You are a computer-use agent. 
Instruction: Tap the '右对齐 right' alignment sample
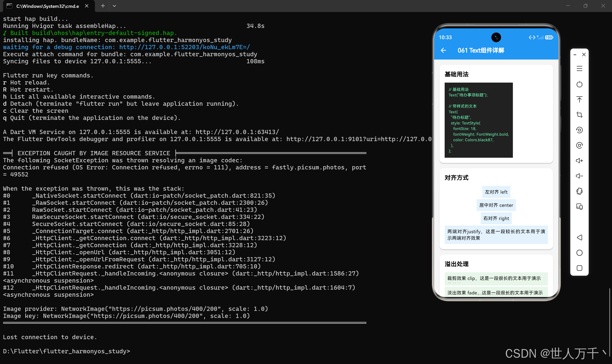[x=496, y=219]
